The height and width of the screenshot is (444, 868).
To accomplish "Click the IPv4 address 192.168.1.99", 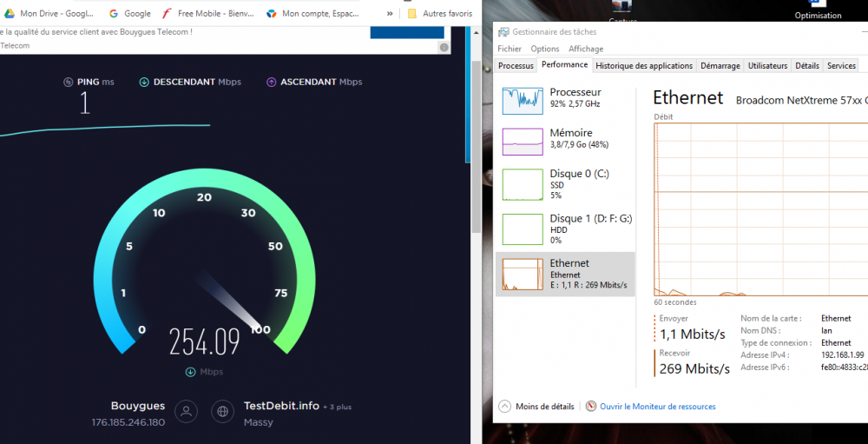I will 843,355.
